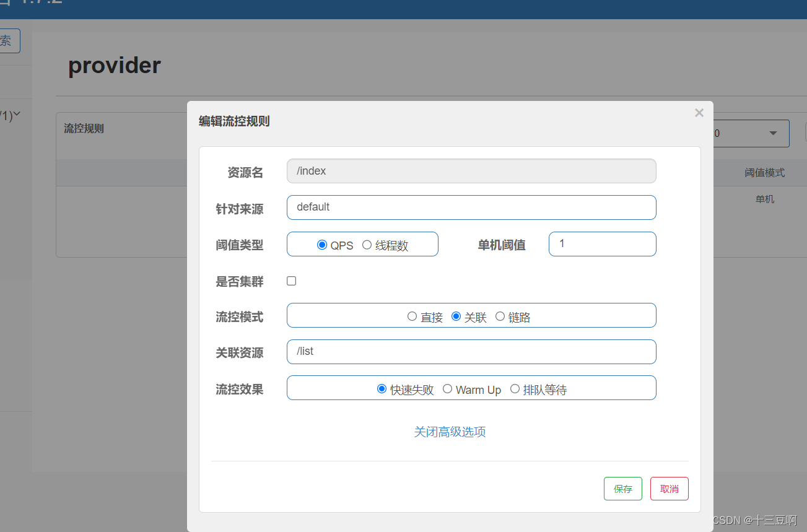Click the provider page heading
This screenshot has height=532, width=807.
coord(115,65)
